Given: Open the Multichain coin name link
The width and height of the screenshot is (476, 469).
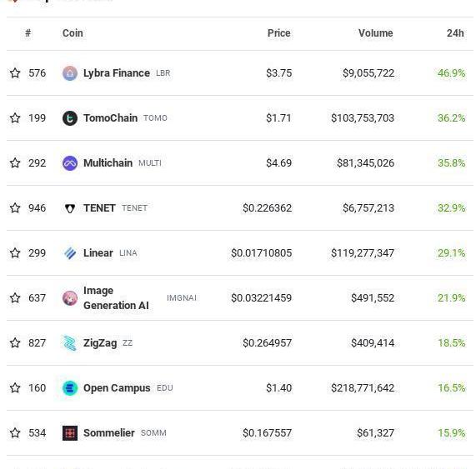Looking at the screenshot, I should (x=108, y=163).
